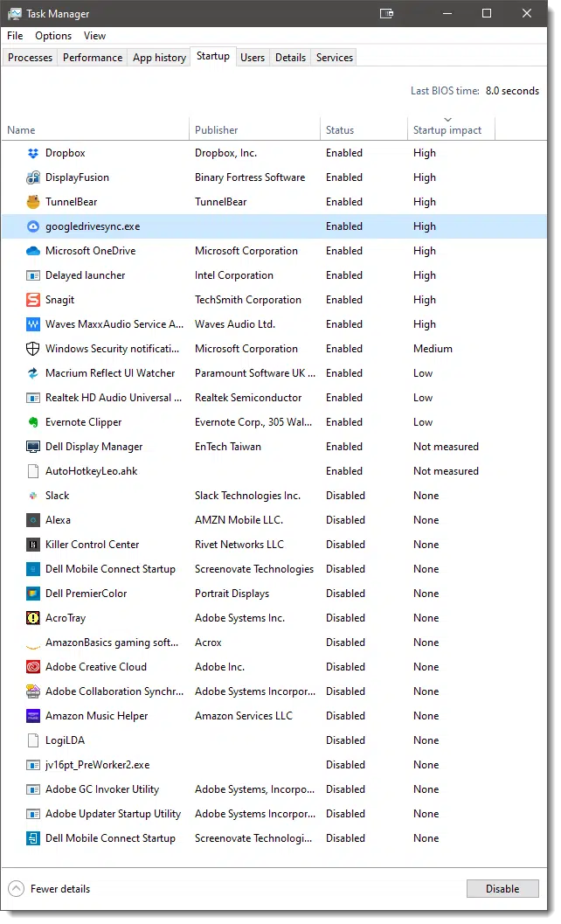561x924 pixels.
Task: Switch to the Users tab
Action: coord(253,57)
